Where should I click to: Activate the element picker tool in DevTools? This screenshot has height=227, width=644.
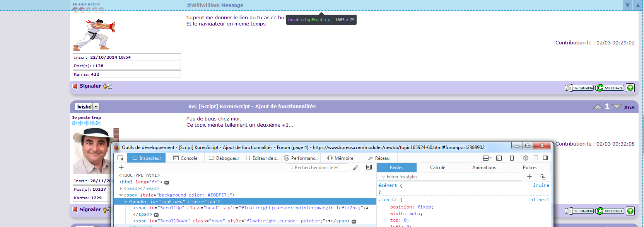click(121, 158)
